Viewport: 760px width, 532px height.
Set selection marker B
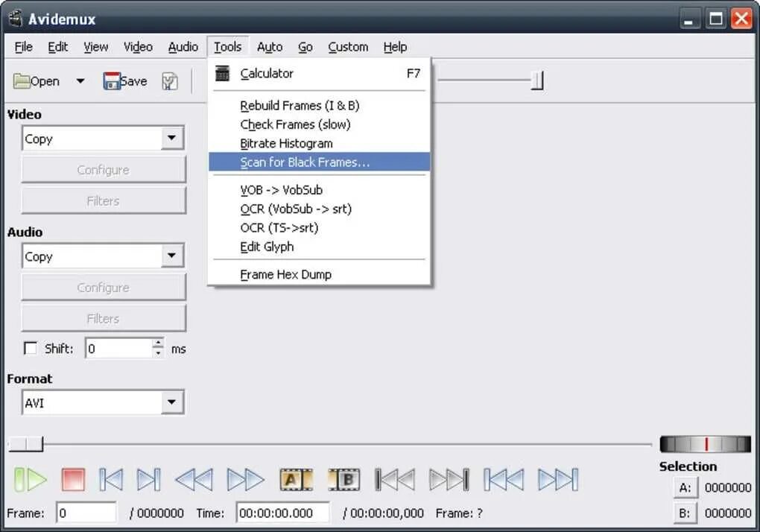344,479
